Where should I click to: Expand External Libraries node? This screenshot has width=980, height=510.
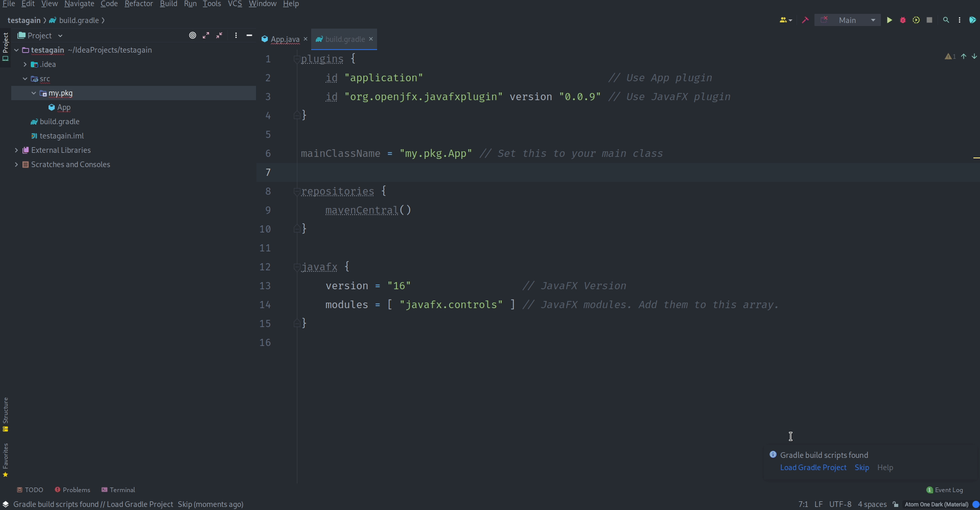[16, 150]
